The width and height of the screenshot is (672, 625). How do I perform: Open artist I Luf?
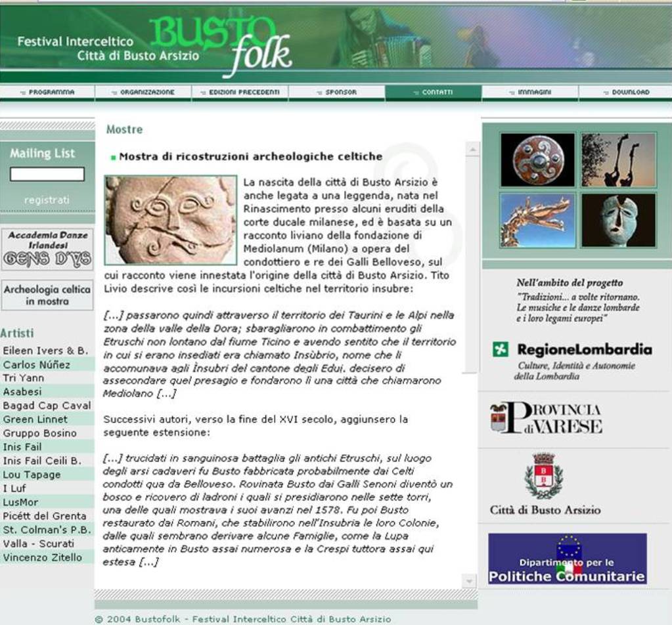[x=14, y=488]
